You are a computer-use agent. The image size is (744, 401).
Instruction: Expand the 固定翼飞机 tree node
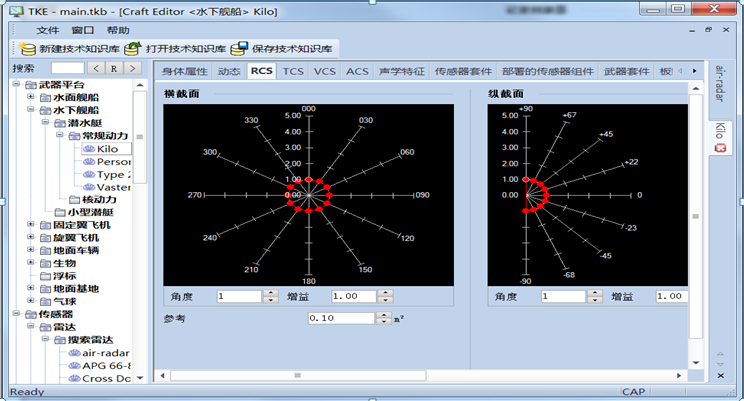tap(31, 225)
